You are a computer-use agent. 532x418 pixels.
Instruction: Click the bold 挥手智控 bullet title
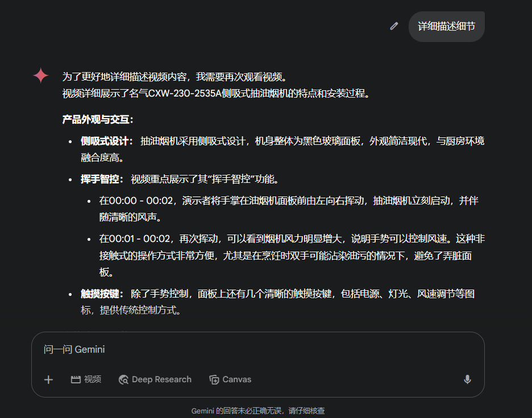102,179
